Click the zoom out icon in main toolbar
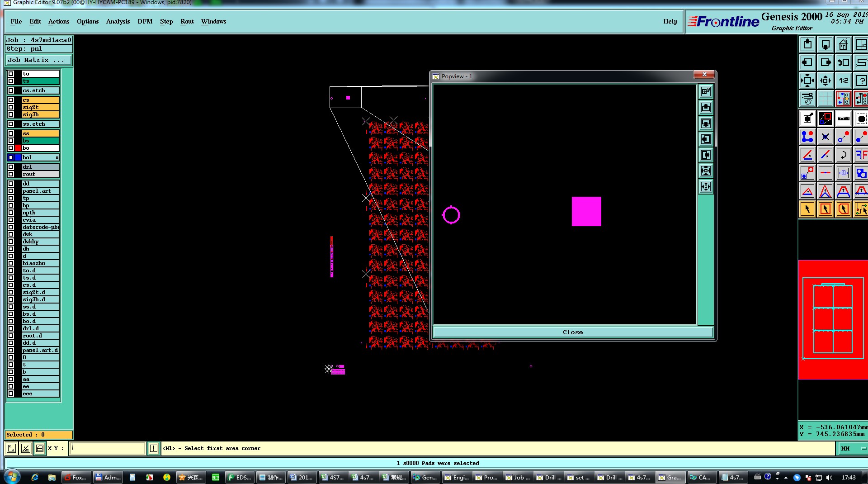 point(826,81)
